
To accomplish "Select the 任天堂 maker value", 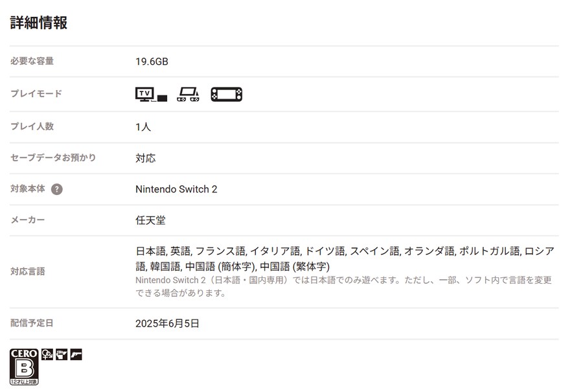I will coord(150,220).
